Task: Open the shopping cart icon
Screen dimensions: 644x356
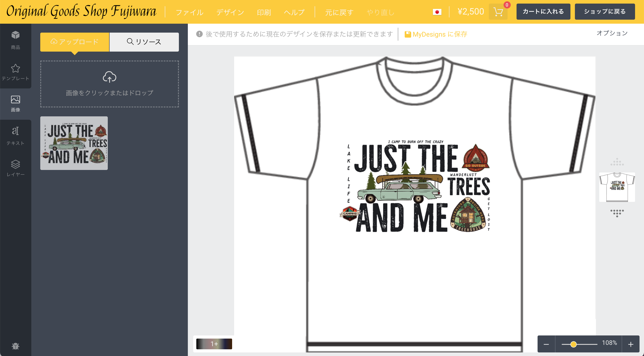Action: [498, 12]
